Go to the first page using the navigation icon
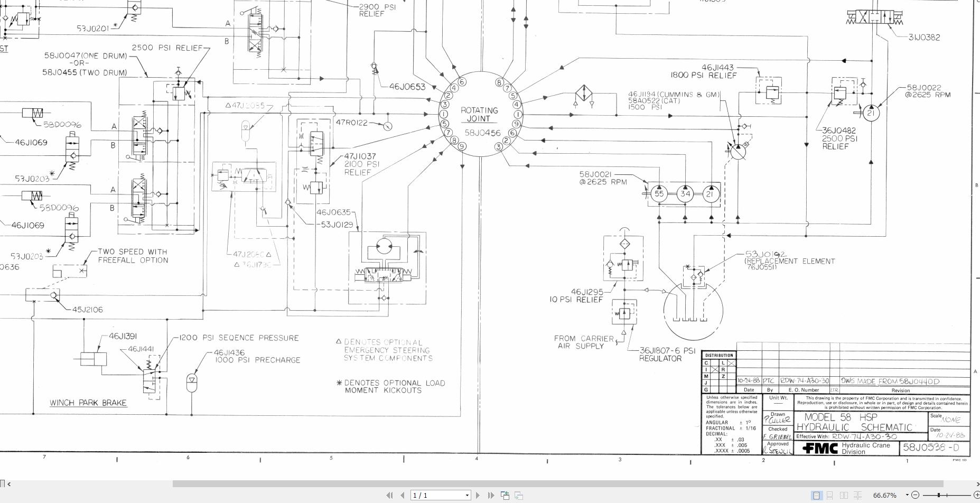The height and width of the screenshot is (503, 980). click(390, 495)
